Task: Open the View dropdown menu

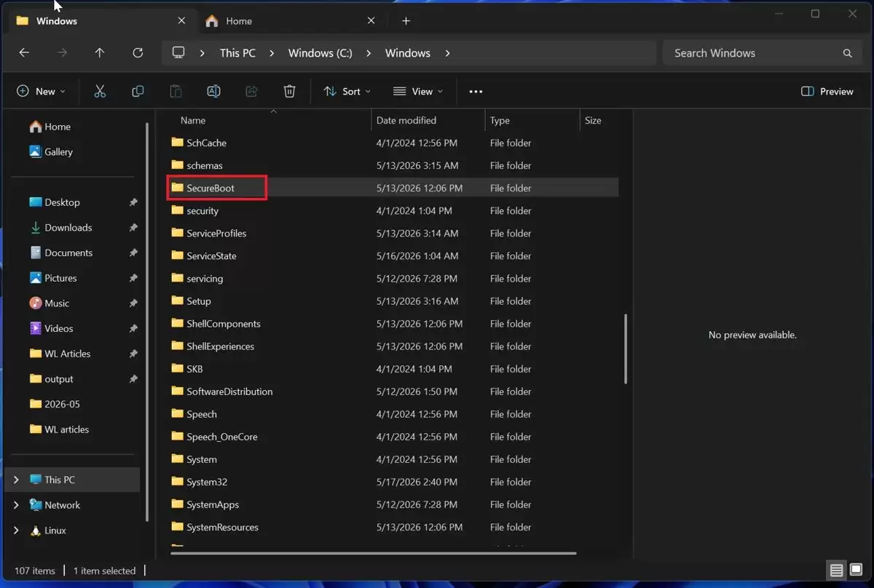Action: pyautogui.click(x=418, y=92)
